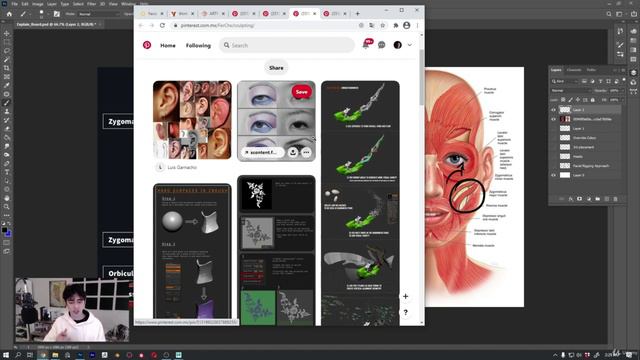The height and width of the screenshot is (360, 640).
Task: Open the Filter menu in Photoshop
Action: click(x=91, y=4)
